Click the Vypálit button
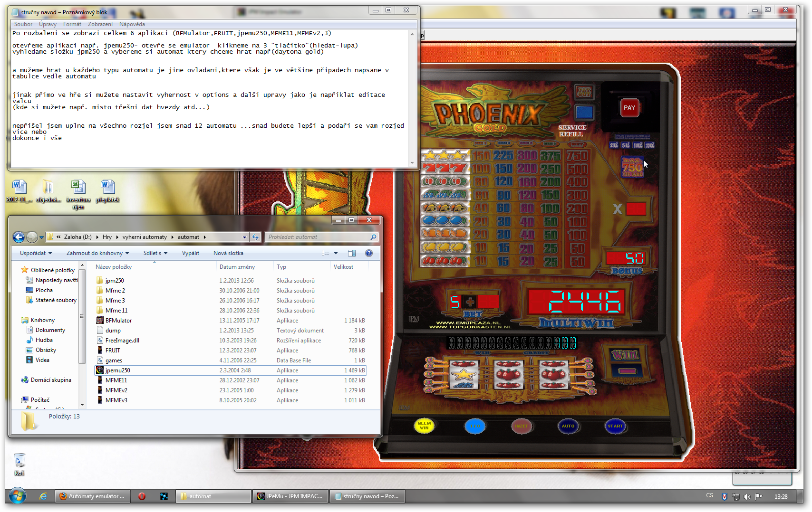This screenshot has width=812, height=512. (x=190, y=253)
